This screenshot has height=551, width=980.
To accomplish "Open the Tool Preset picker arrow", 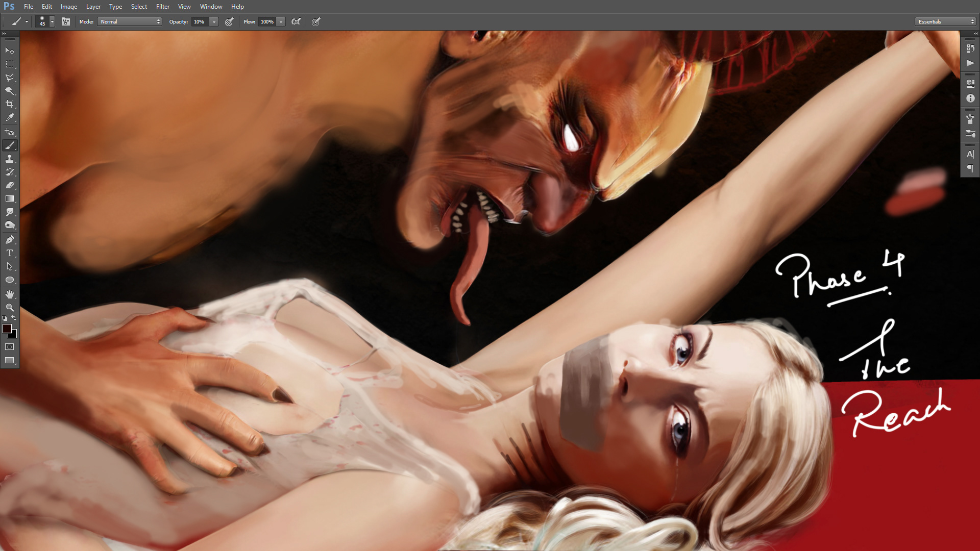I will click(x=27, y=22).
